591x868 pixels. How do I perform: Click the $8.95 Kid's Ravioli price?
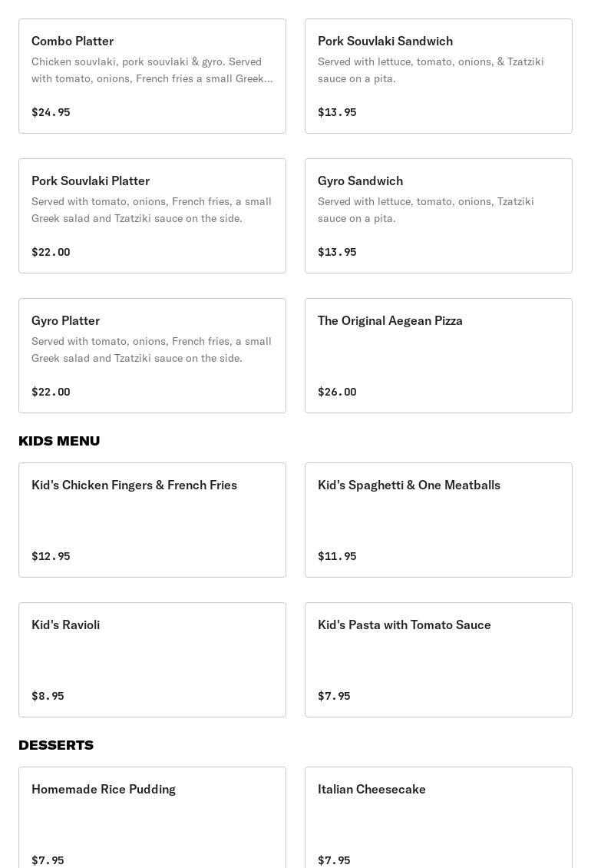[48, 696]
